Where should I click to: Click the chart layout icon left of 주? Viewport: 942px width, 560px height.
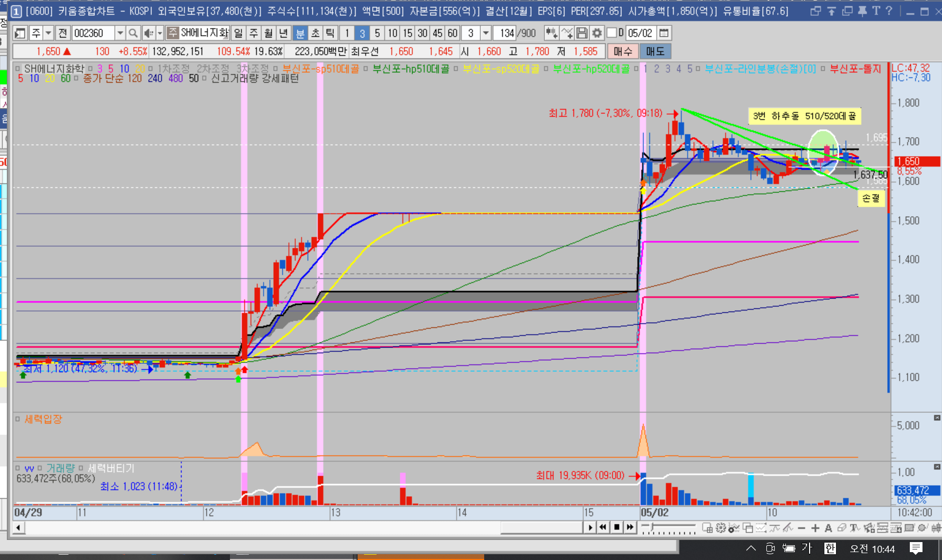coord(20,33)
